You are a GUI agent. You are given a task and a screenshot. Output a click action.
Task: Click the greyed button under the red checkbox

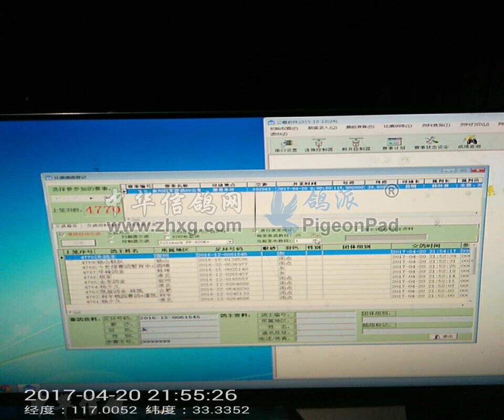pos(78,243)
